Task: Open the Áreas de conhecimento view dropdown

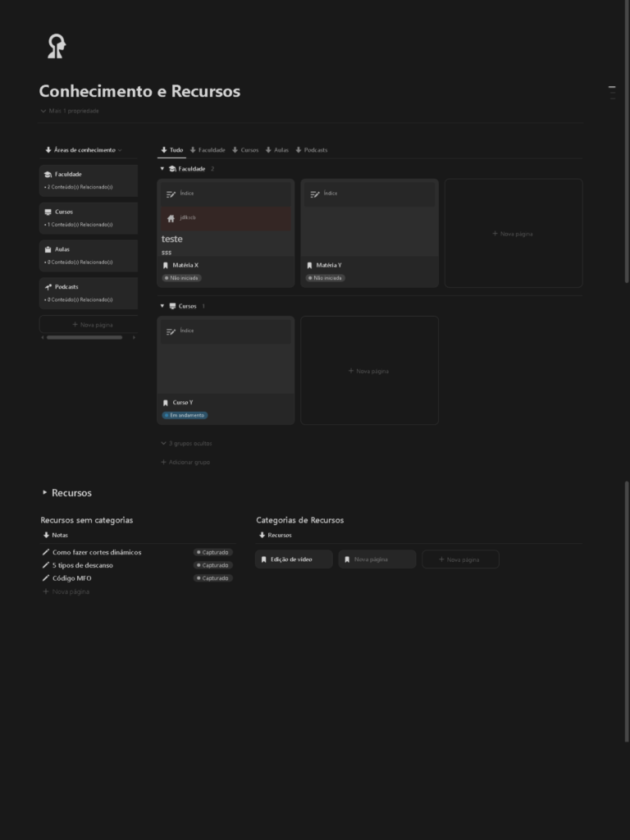Action: pyautogui.click(x=83, y=150)
